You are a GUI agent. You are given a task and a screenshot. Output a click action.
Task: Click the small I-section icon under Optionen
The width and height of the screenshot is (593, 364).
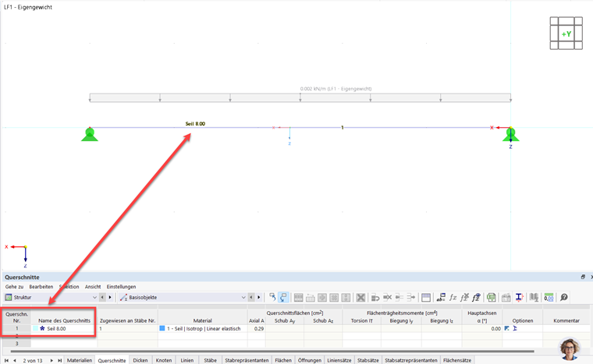tap(515, 328)
